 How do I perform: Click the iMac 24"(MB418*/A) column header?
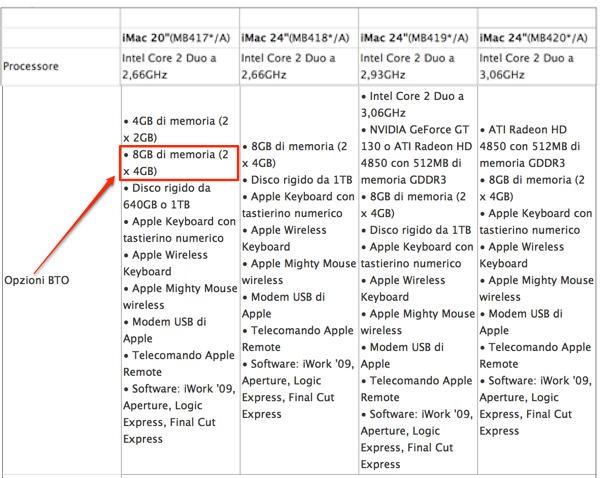coord(295,38)
